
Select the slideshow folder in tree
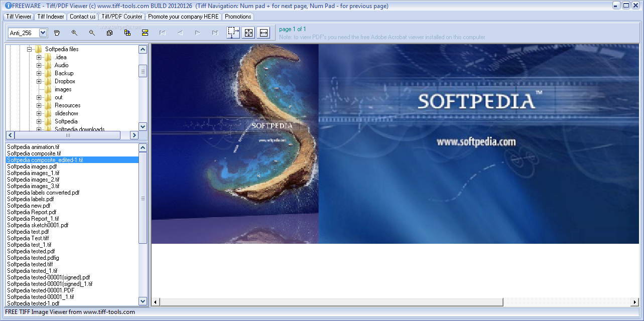pos(66,113)
